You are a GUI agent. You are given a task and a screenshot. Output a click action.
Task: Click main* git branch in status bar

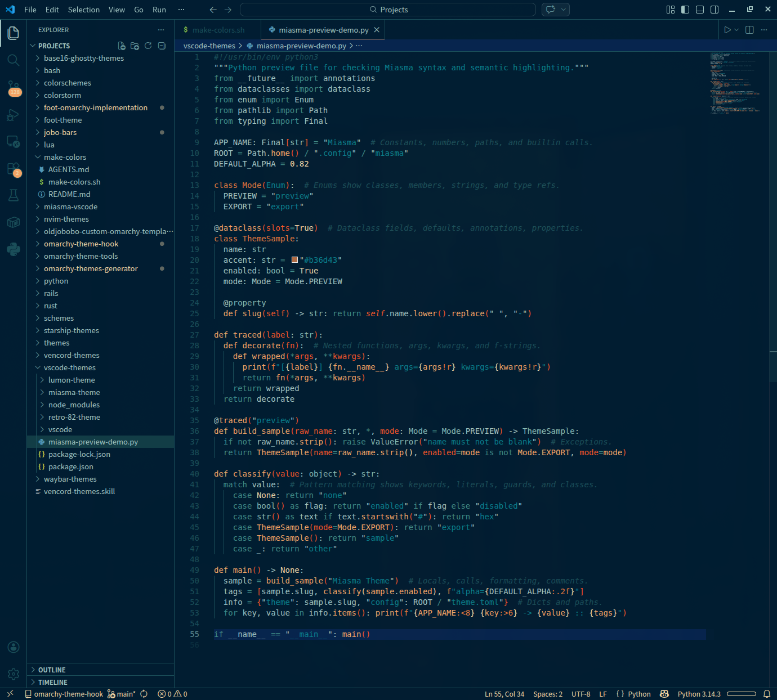click(122, 694)
